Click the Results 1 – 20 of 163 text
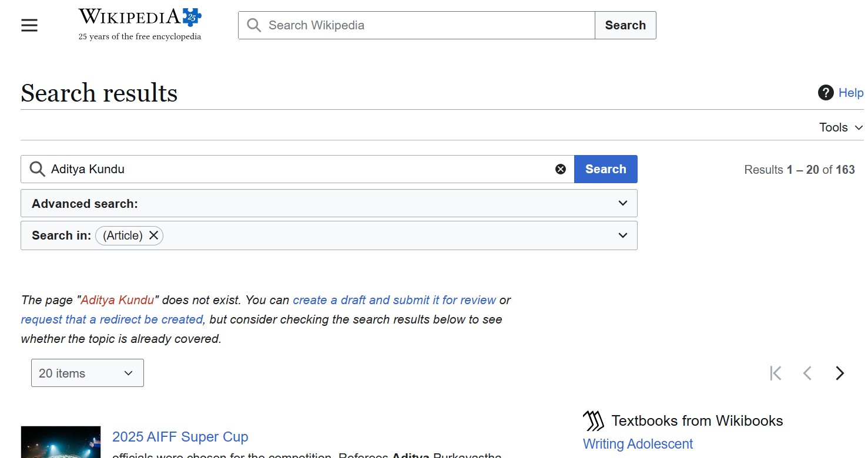The height and width of the screenshot is (458, 868). click(x=799, y=170)
